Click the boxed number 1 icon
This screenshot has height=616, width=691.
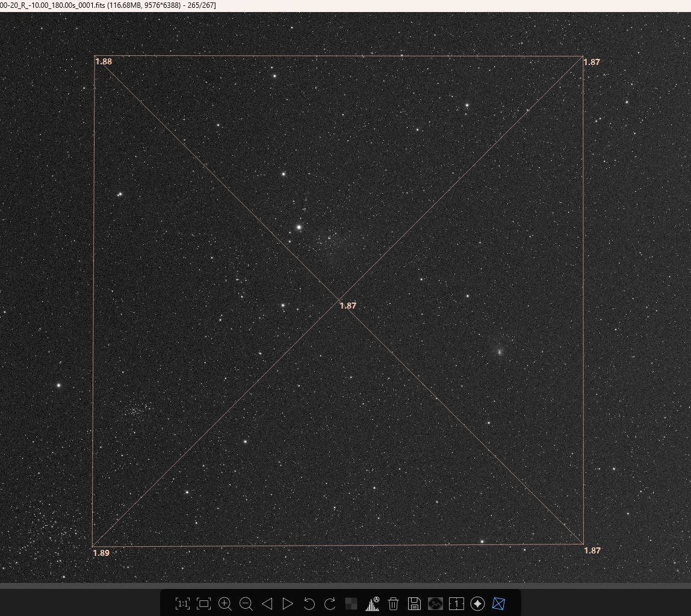click(x=456, y=603)
